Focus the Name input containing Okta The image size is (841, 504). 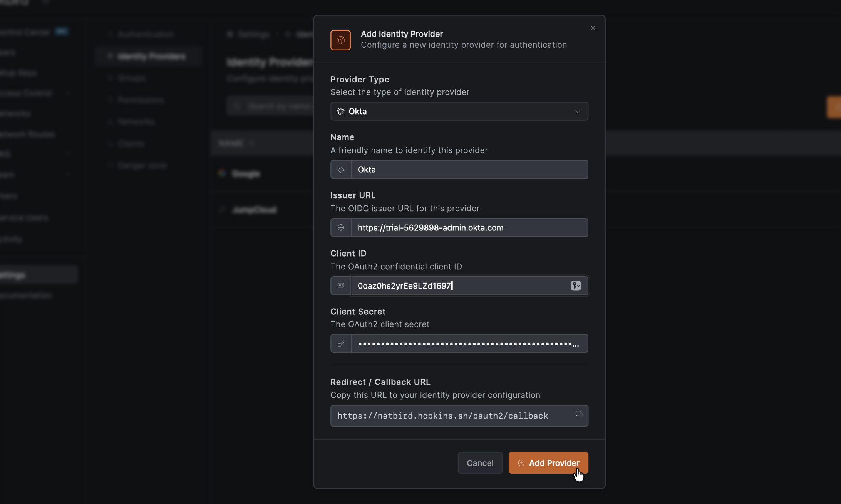[469, 170]
